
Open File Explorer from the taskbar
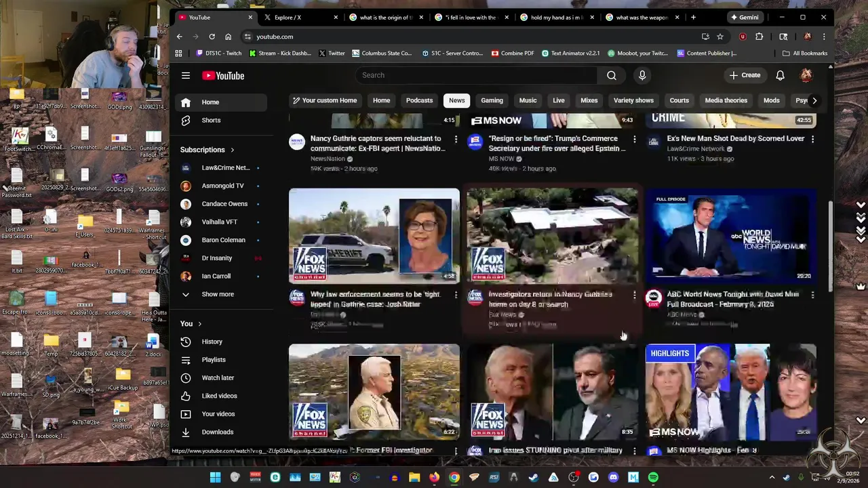coord(414,477)
